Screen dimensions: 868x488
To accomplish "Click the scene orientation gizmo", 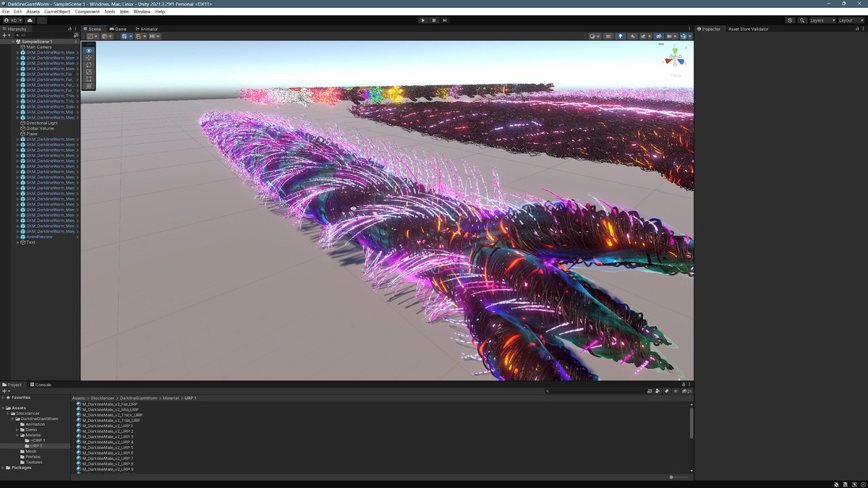I will (676, 58).
